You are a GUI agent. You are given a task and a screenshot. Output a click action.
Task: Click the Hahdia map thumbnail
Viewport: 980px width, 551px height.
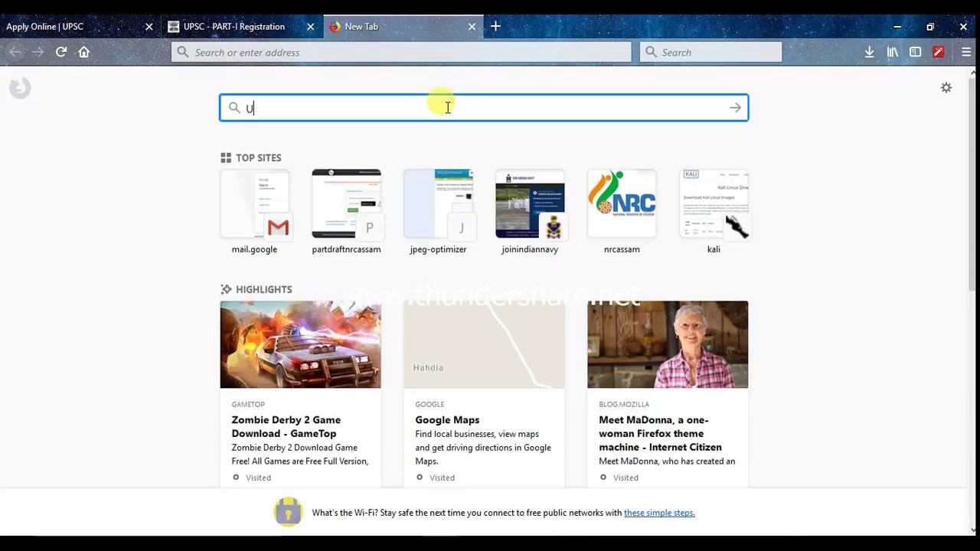click(484, 344)
